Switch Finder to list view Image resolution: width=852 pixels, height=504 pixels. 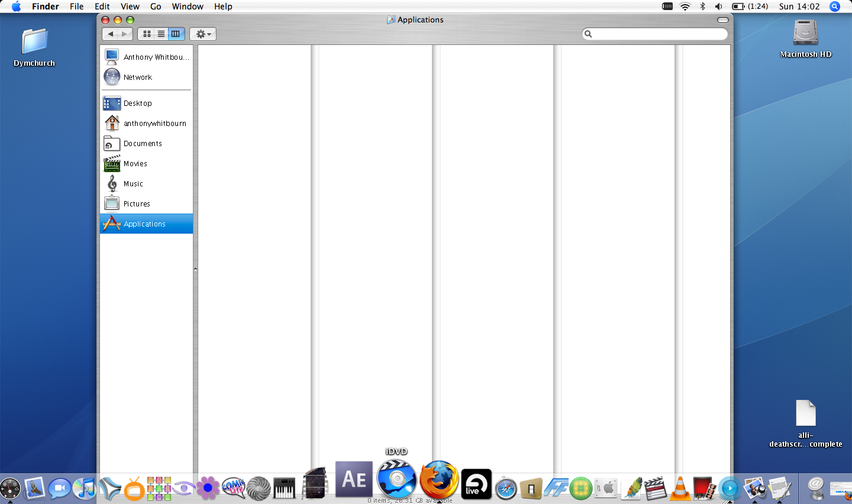[x=161, y=34]
